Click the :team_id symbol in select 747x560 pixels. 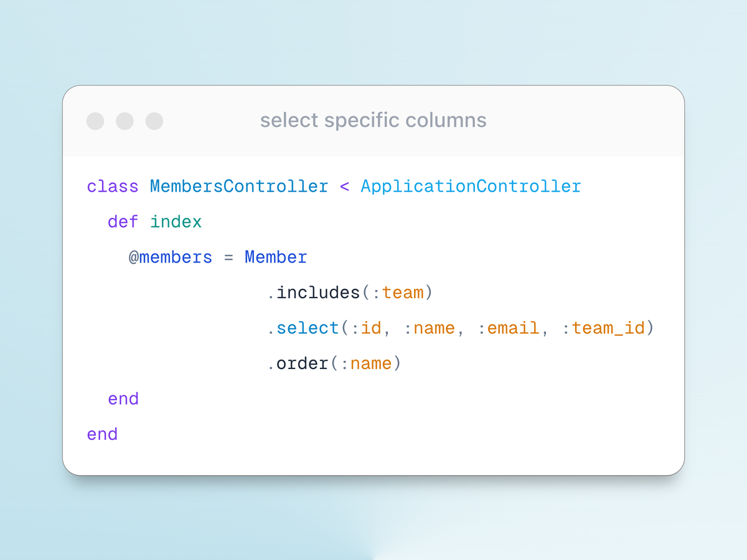tap(603, 328)
